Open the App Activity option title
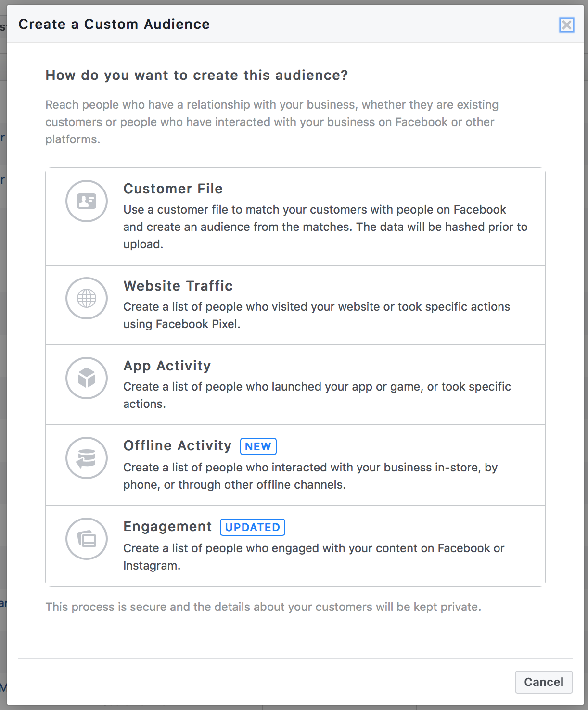 167,366
